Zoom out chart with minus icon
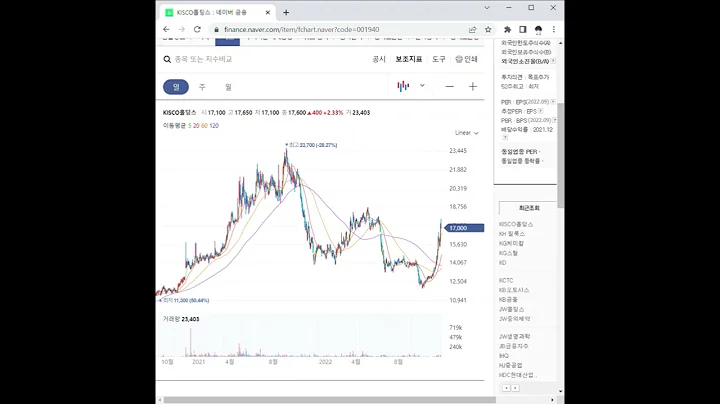The height and width of the screenshot is (404, 720). coord(450,86)
